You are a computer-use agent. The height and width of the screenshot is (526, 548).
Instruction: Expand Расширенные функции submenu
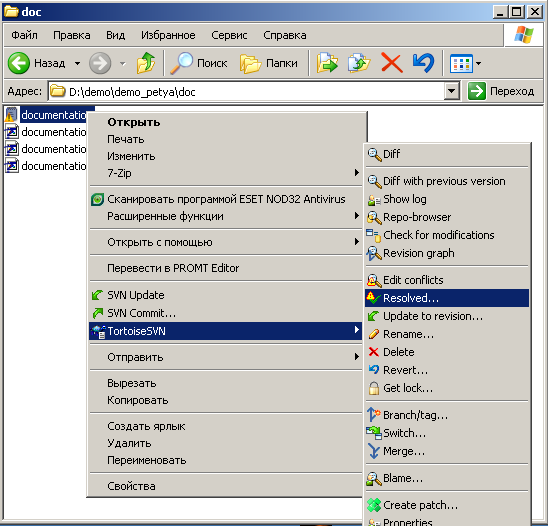click(x=225, y=216)
